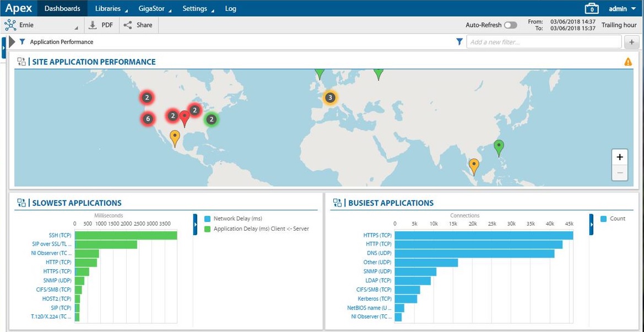Screen dimensions: 644x332
Task: Open the Slowest Applications widget icon
Action: click(21, 203)
